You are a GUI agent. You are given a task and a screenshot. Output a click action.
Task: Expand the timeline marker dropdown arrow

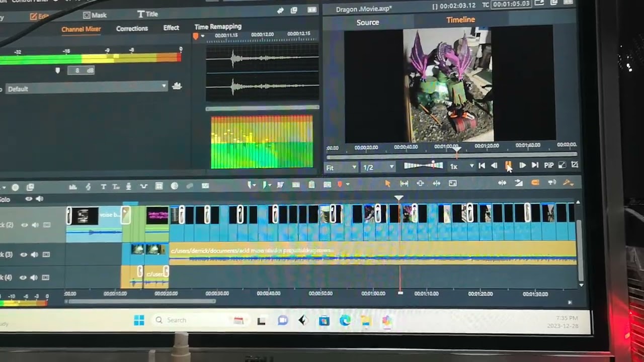pyautogui.click(x=347, y=185)
